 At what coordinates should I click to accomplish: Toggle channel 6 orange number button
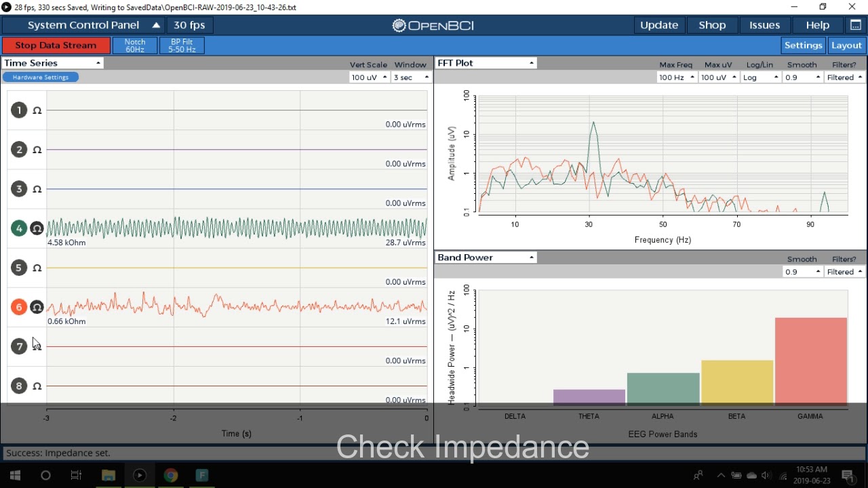pos(19,307)
